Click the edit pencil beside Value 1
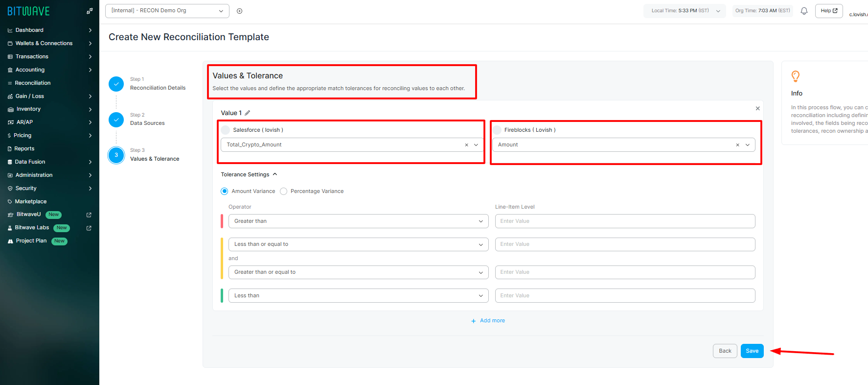868x385 pixels. tap(248, 113)
